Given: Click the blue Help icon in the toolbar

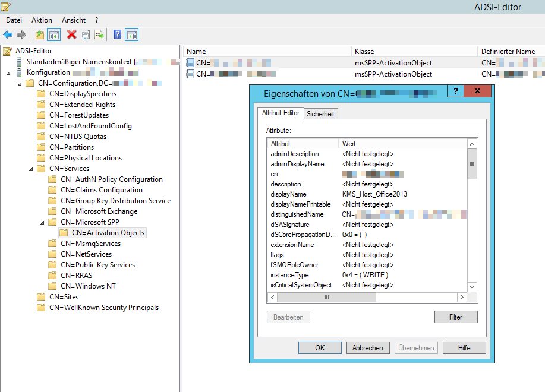Looking at the screenshot, I should [117, 34].
